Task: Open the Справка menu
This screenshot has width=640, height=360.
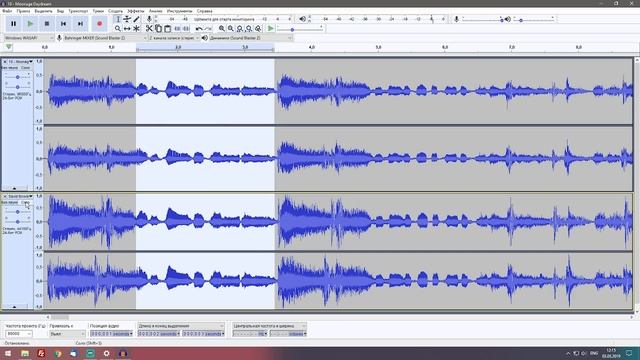Action: coord(204,11)
